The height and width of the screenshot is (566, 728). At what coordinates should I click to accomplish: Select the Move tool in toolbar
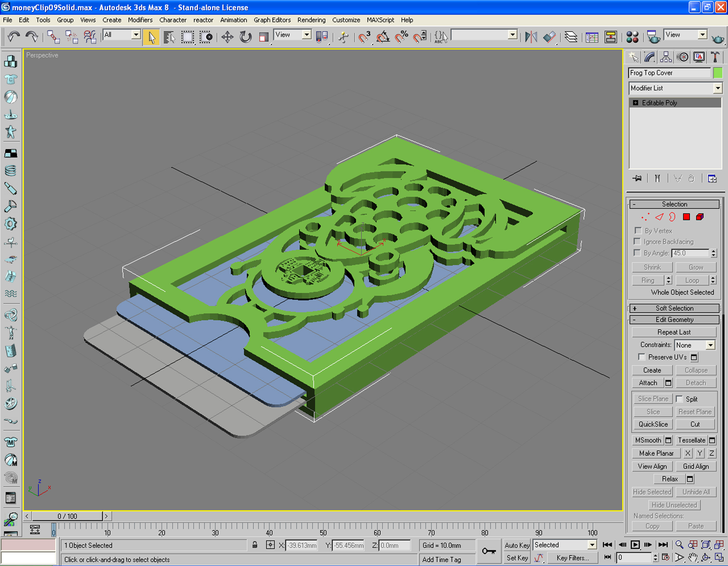227,37
